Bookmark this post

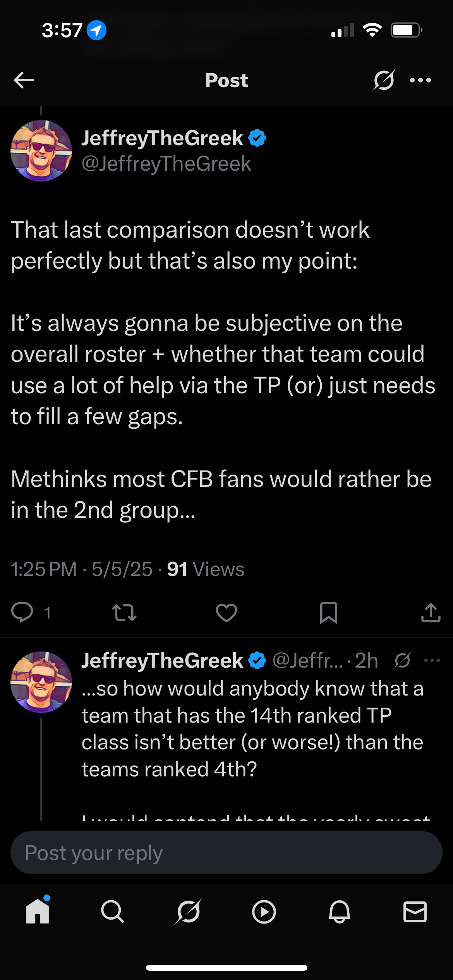pyautogui.click(x=329, y=613)
